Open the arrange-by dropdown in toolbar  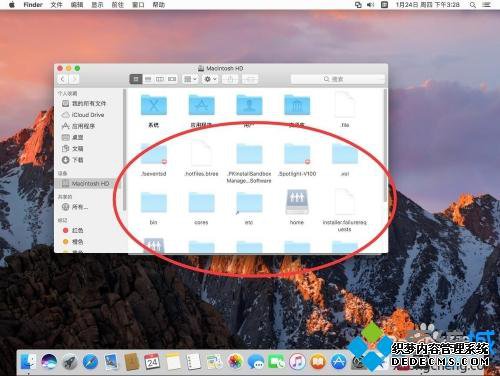click(190, 79)
